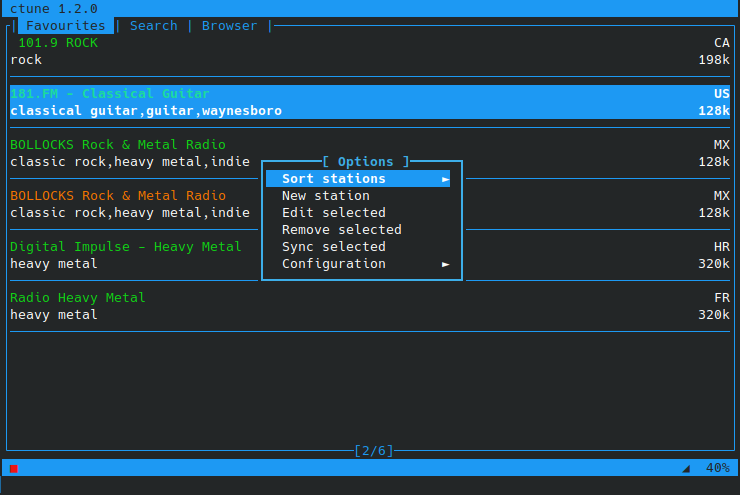Click the 40% volume level indicator

(717, 468)
